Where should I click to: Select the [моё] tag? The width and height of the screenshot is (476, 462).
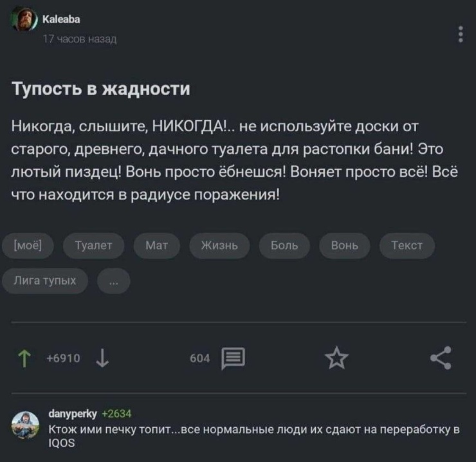pyautogui.click(x=32, y=245)
